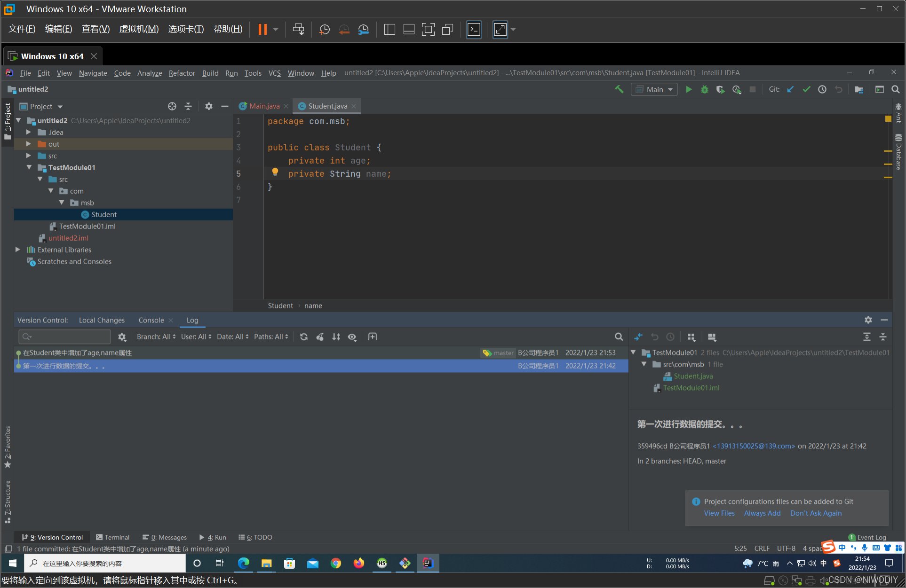Image resolution: width=906 pixels, height=588 pixels.
Task: Refresh the Git log
Action: pyautogui.click(x=304, y=337)
